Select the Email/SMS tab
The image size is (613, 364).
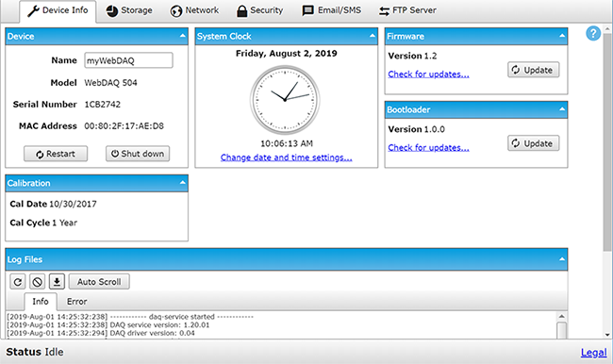point(332,10)
